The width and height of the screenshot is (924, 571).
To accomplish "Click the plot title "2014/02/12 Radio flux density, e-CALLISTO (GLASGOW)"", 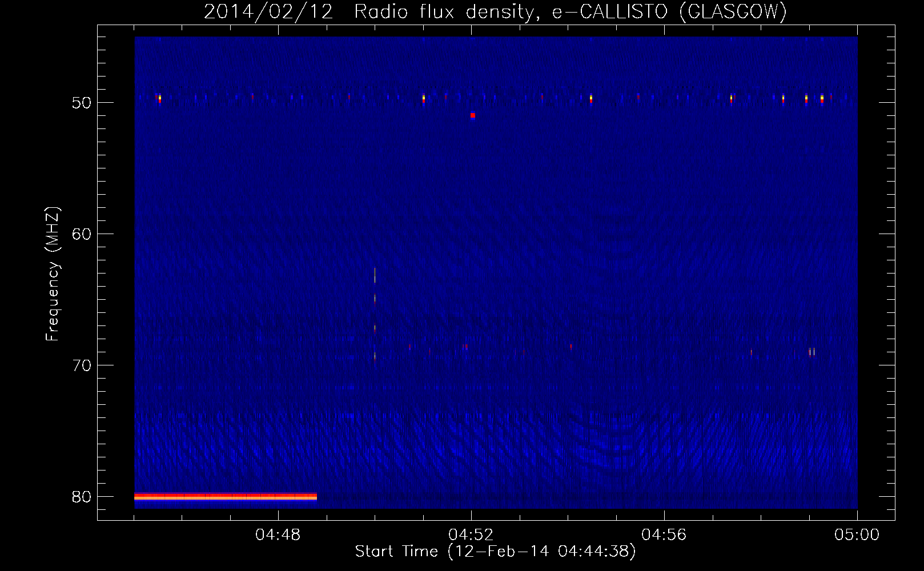I will (x=495, y=11).
